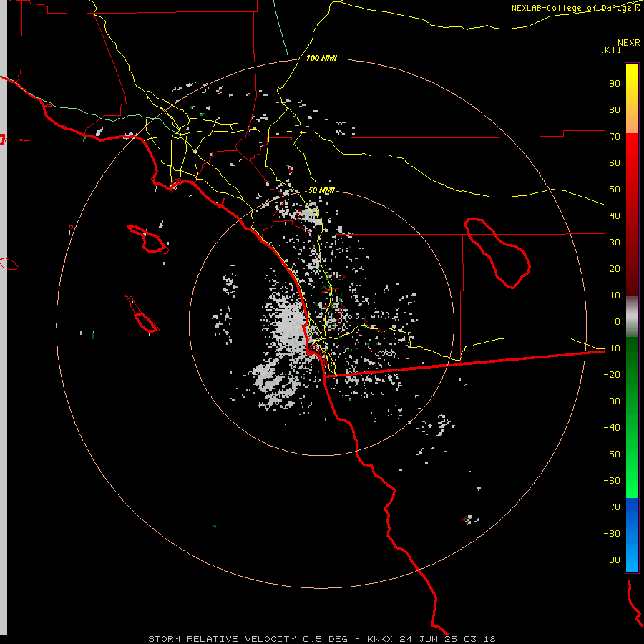This screenshot has width=644, height=644.
Task: Click the blue band of the color bar
Action: point(632,535)
